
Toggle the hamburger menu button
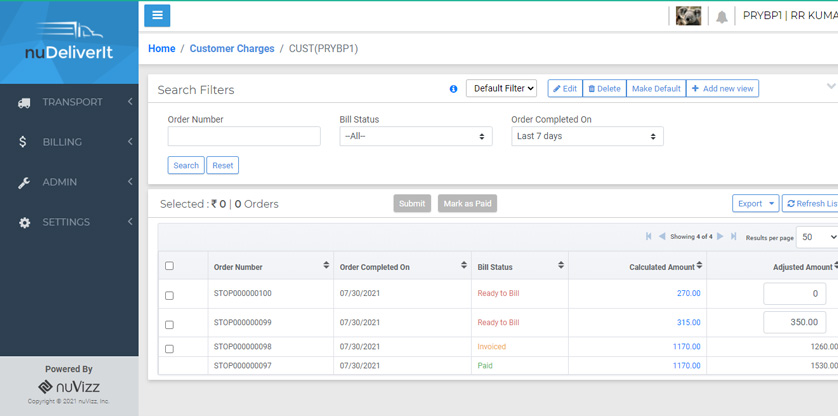(x=157, y=16)
